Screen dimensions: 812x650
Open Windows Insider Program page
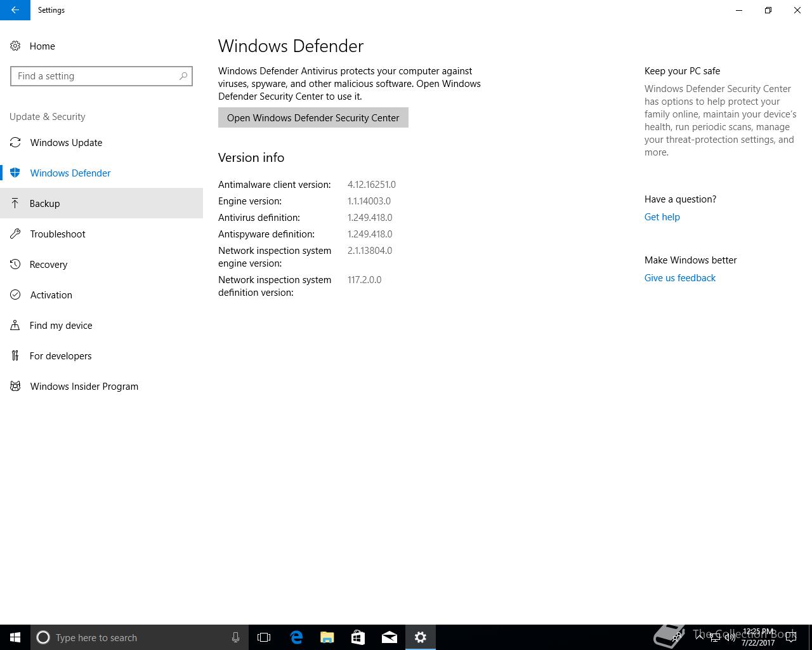click(101, 386)
